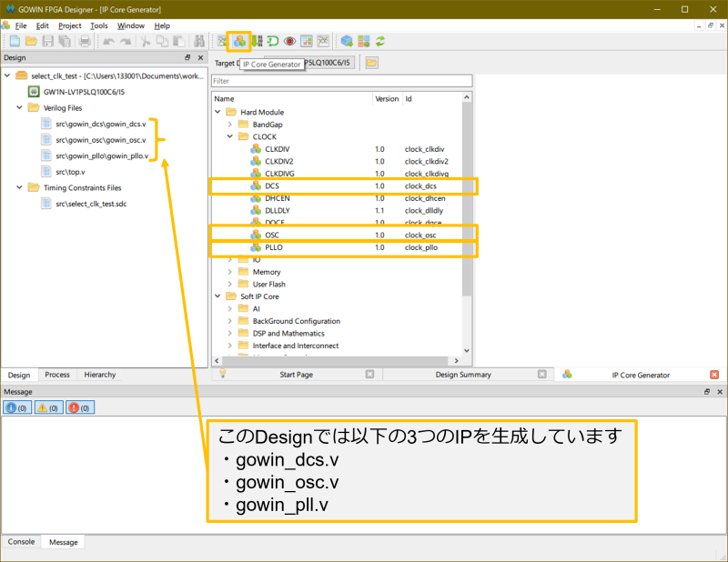Close the Design Summary tab
The image size is (728, 562).
click(x=541, y=374)
